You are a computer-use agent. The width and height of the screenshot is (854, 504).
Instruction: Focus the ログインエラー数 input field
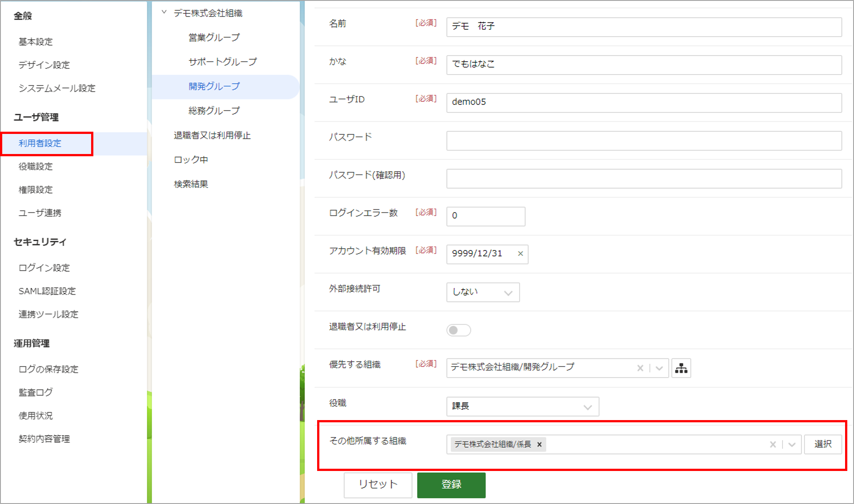486,217
